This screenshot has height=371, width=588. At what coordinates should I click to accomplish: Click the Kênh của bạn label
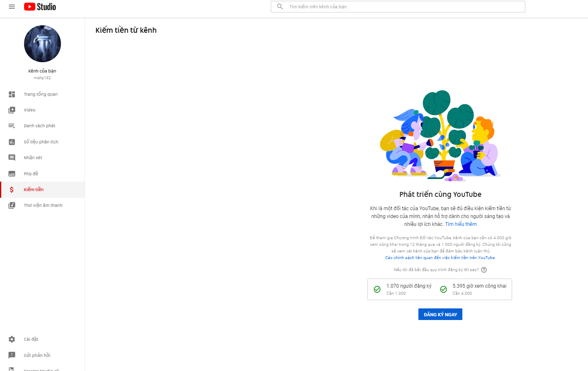42,71
